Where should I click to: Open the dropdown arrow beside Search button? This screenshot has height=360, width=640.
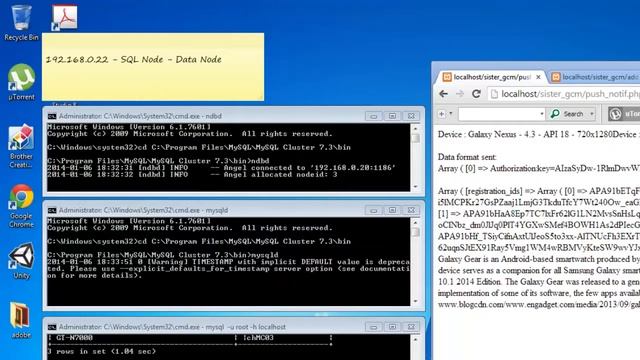click(592, 114)
